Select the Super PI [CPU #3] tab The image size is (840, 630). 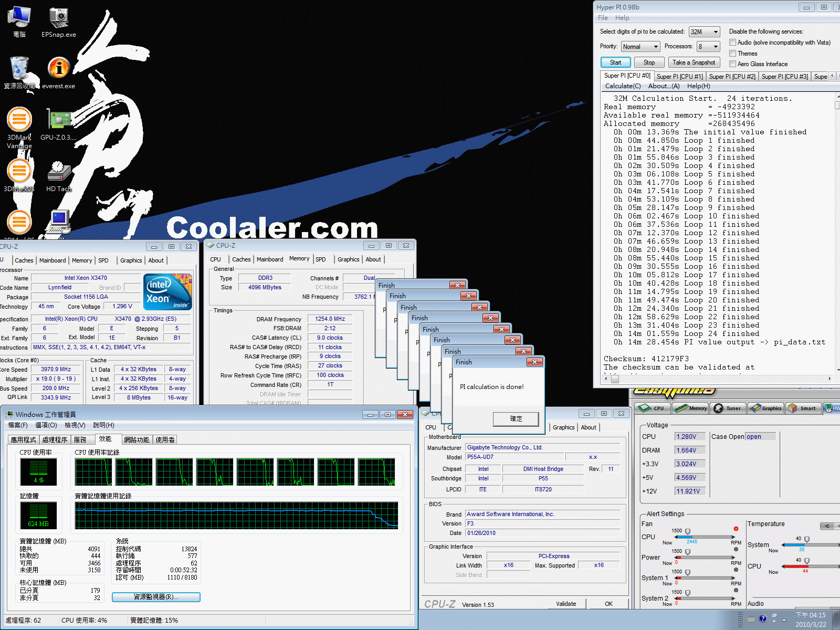coord(784,77)
